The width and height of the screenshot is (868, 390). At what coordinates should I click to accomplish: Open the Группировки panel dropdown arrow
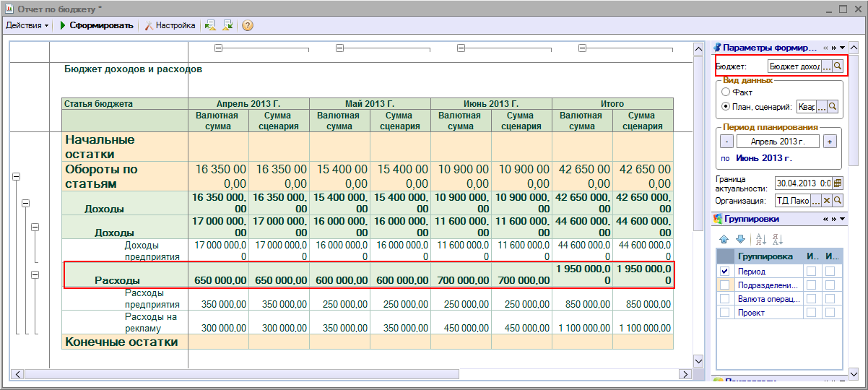pos(842,219)
